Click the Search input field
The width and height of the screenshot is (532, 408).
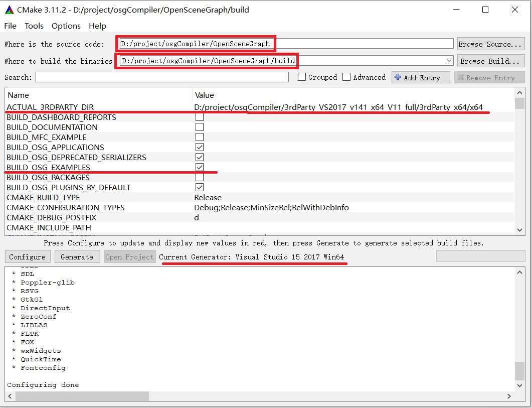click(162, 77)
